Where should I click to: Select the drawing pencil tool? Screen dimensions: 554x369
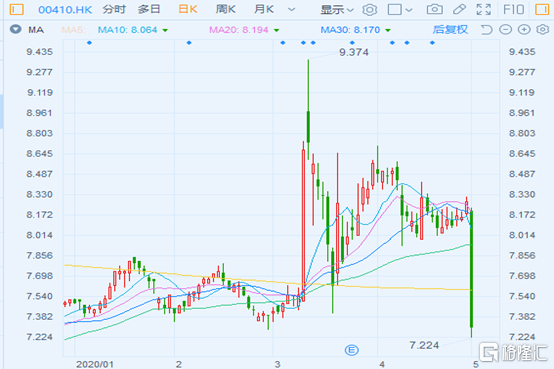[459, 9]
